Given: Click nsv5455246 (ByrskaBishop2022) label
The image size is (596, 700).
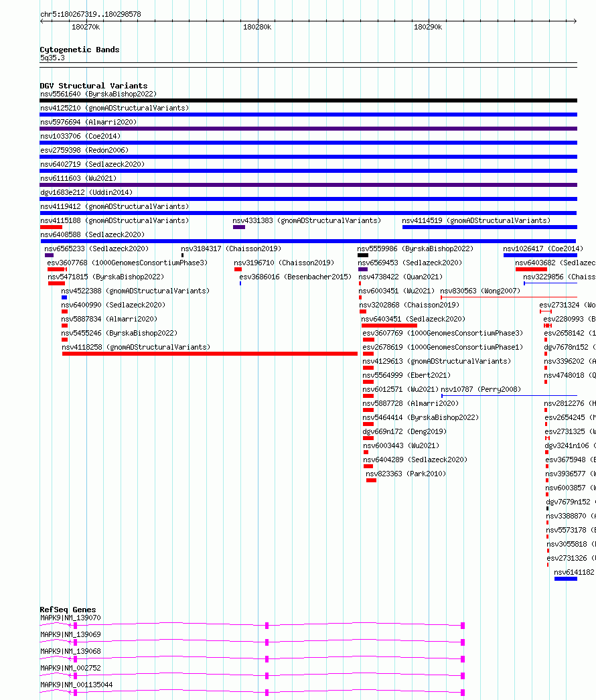Looking at the screenshot, I should 119,333.
